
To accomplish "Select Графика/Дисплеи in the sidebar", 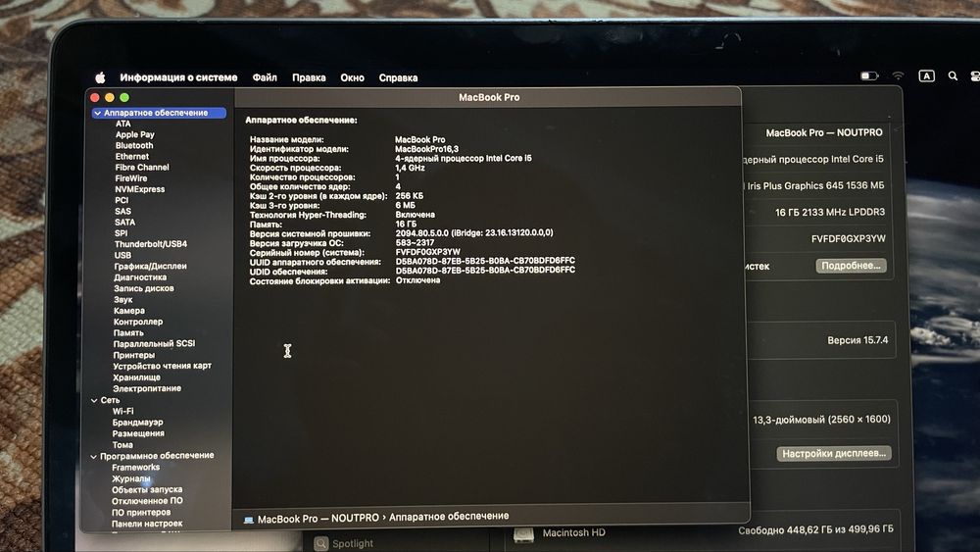I will click(151, 267).
